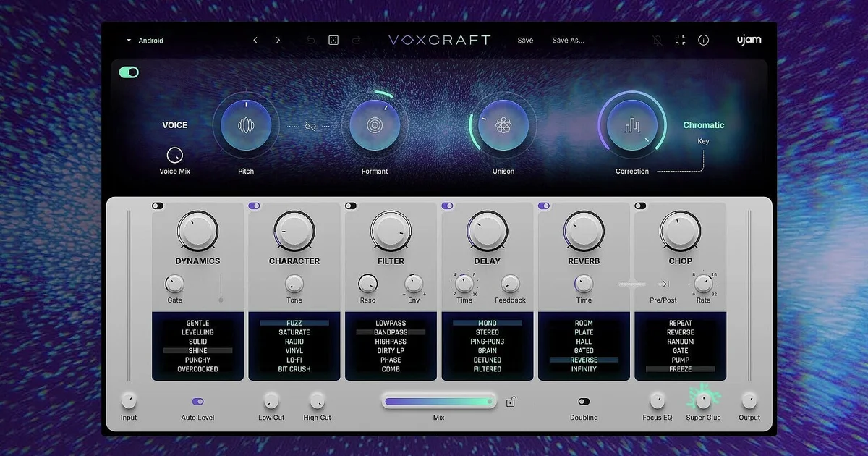Screen dimensions: 868x456
Task: Click the Formant concentric circles knob
Action: pos(375,125)
